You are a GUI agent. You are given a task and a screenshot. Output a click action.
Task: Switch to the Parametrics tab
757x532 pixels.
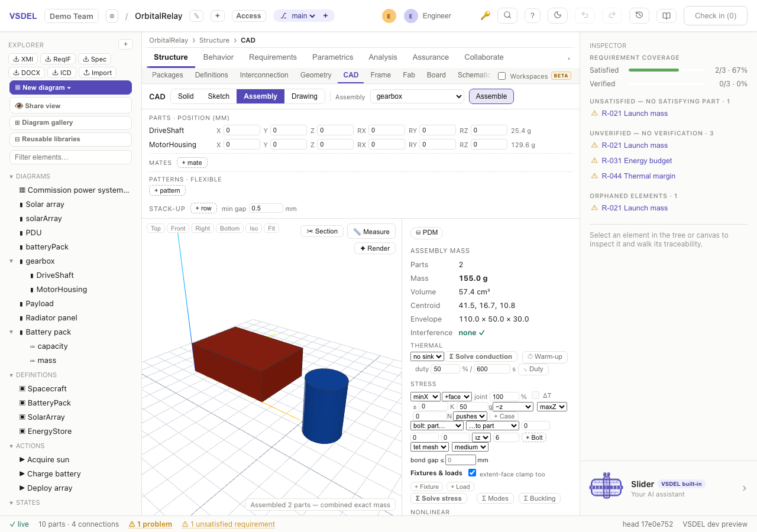pos(332,57)
